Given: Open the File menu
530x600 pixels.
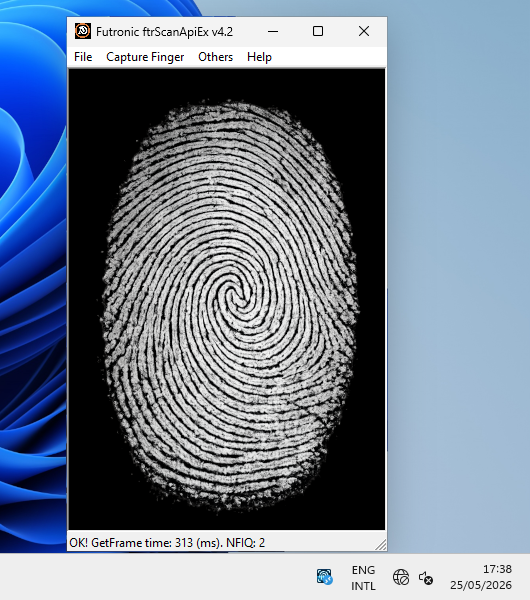Looking at the screenshot, I should pos(83,57).
